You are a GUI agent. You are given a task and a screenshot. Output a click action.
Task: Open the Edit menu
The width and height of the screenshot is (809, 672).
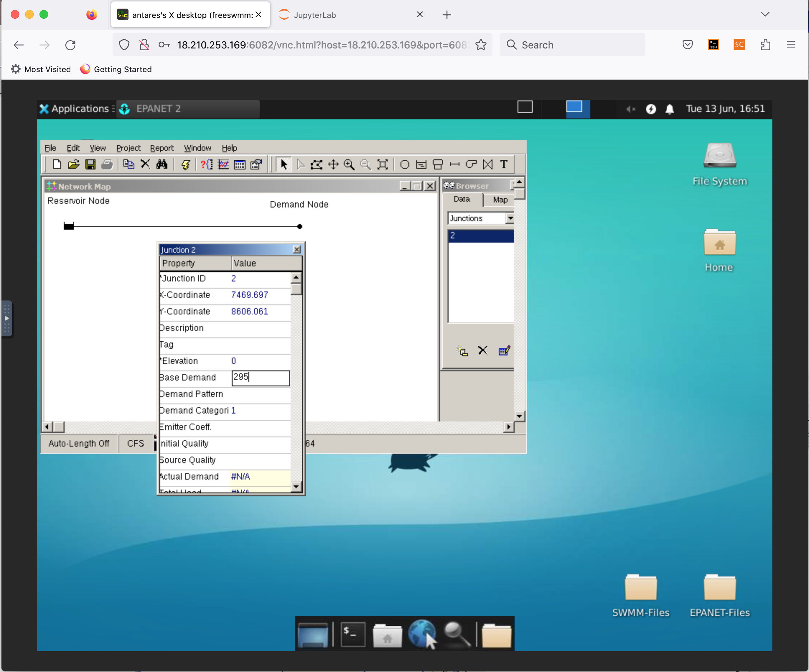point(73,148)
